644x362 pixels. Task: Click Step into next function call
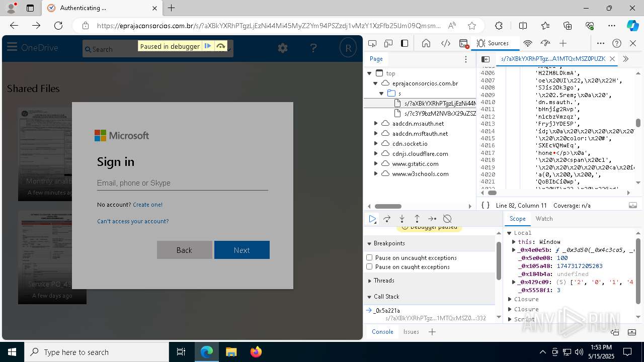coord(402,219)
